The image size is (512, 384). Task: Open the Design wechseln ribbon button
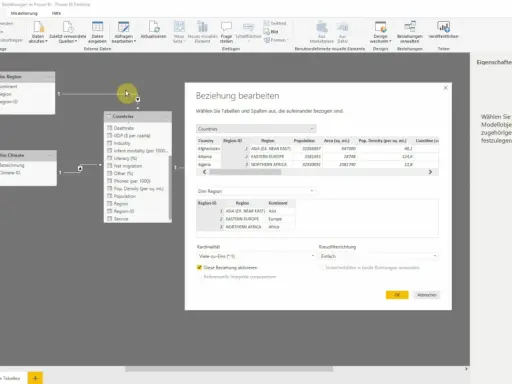coord(380,32)
